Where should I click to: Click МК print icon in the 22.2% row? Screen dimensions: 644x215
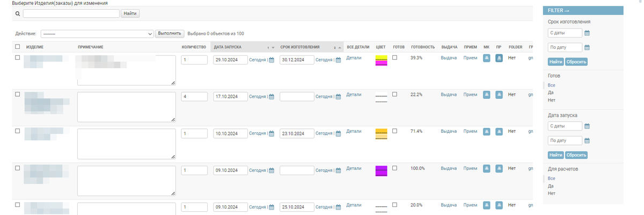487,95
